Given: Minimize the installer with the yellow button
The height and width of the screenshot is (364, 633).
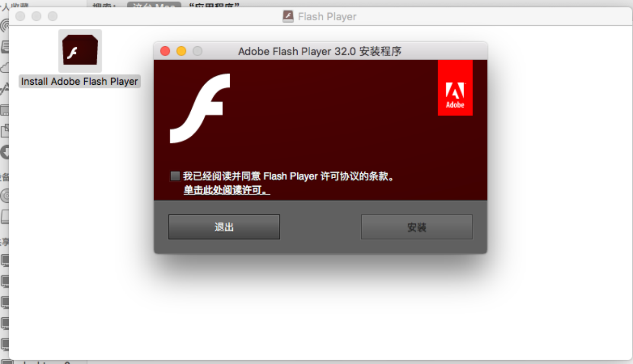Looking at the screenshot, I should pos(181,51).
